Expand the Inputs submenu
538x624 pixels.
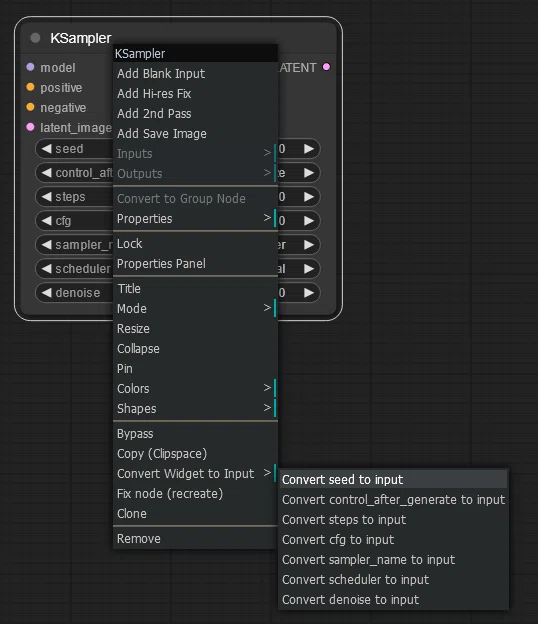195,154
